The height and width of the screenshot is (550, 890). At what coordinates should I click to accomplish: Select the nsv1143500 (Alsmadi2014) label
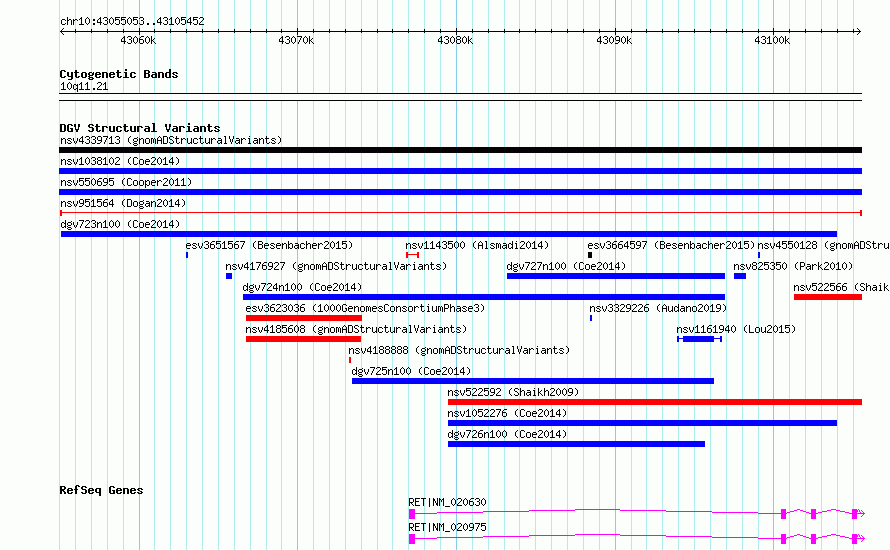[x=477, y=245]
